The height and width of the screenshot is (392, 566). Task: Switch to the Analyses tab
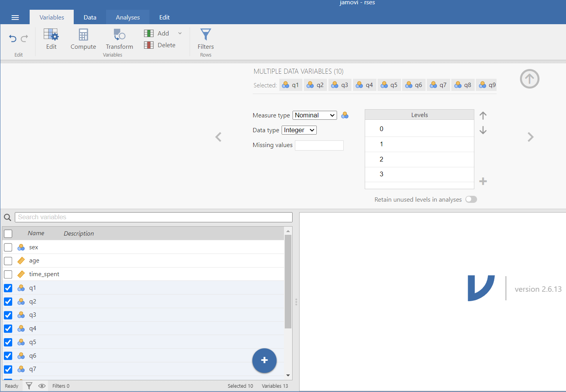point(128,18)
